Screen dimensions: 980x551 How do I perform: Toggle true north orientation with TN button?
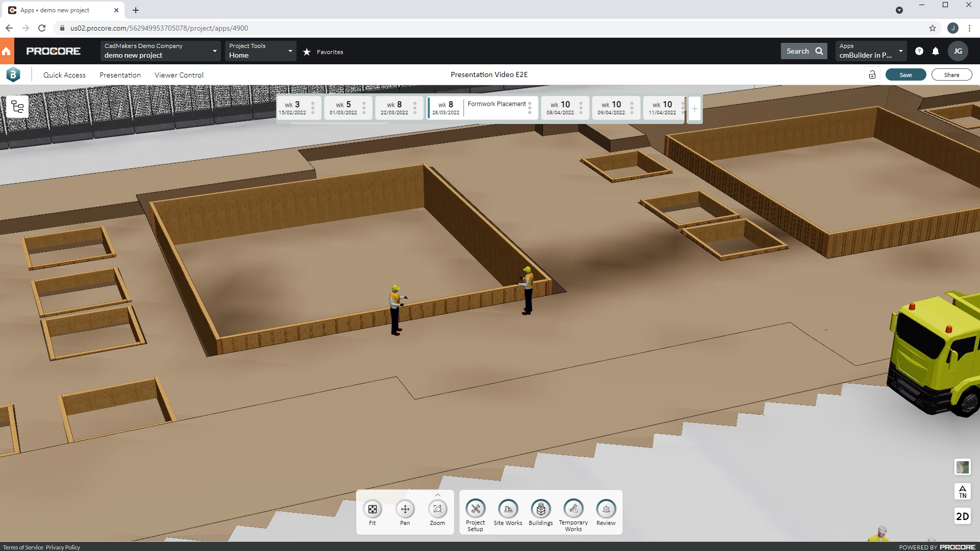click(x=962, y=491)
